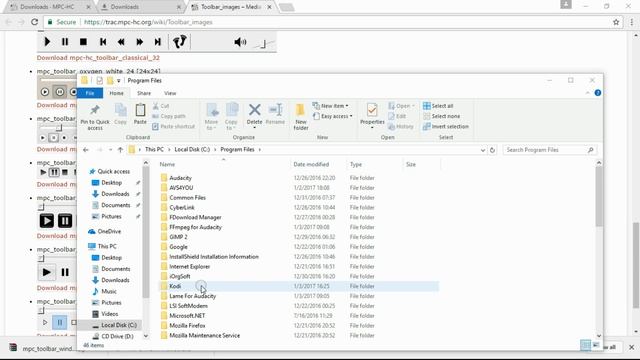Open Properties checkmark icon
This screenshot has width=640, height=360.
[372, 110]
